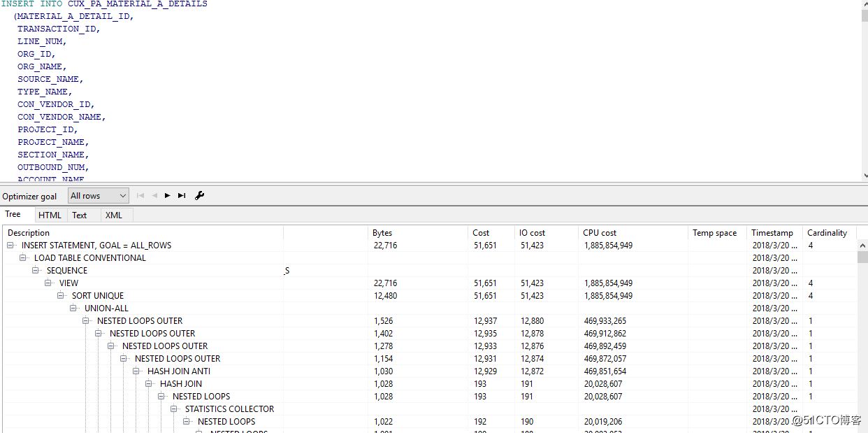Collapse the SORT UNIQUE node
The image size is (868, 433).
pos(61,296)
